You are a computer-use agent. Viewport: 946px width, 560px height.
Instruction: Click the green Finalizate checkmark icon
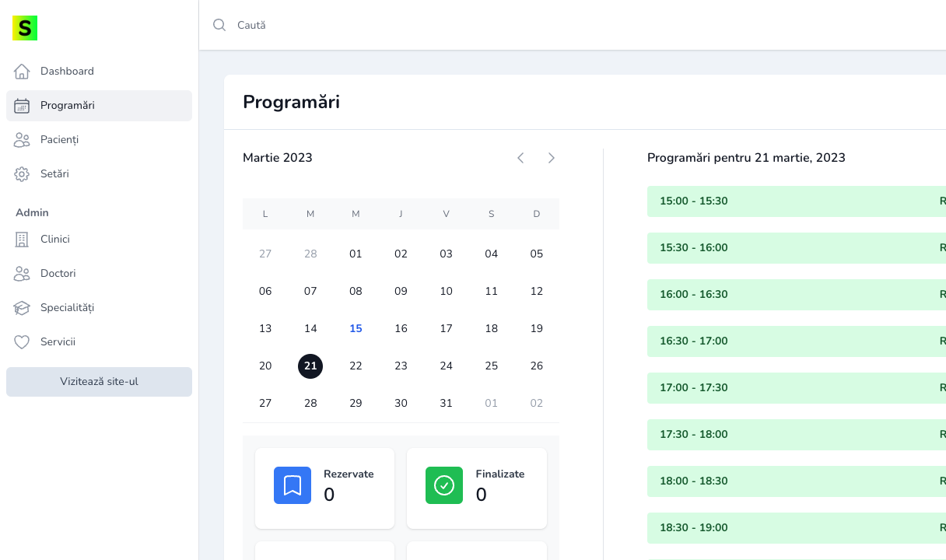coord(444,485)
